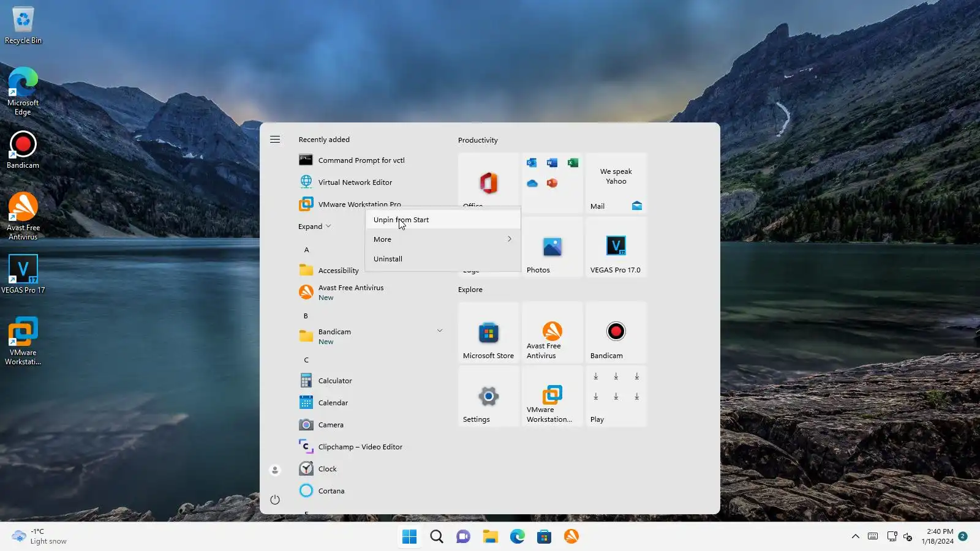Viewport: 980px width, 551px height.
Task: Open the touch keyboard tray icon
Action: click(873, 536)
